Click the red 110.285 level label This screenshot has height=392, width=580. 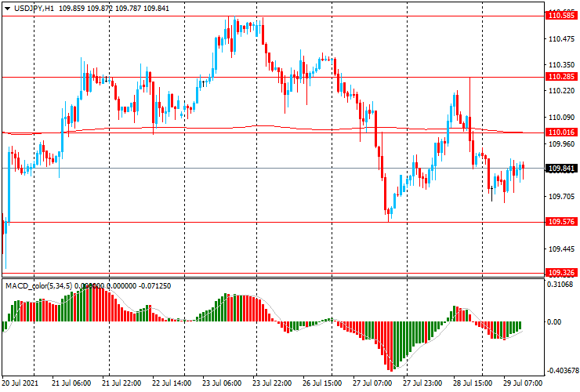[x=561, y=77]
